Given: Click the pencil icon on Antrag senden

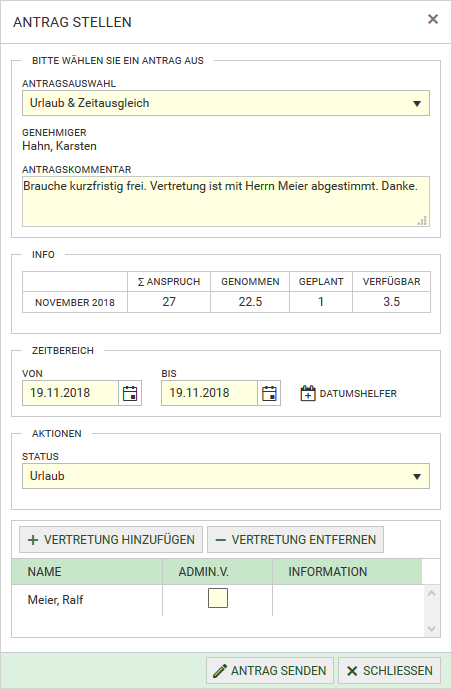Looking at the screenshot, I should (220, 671).
